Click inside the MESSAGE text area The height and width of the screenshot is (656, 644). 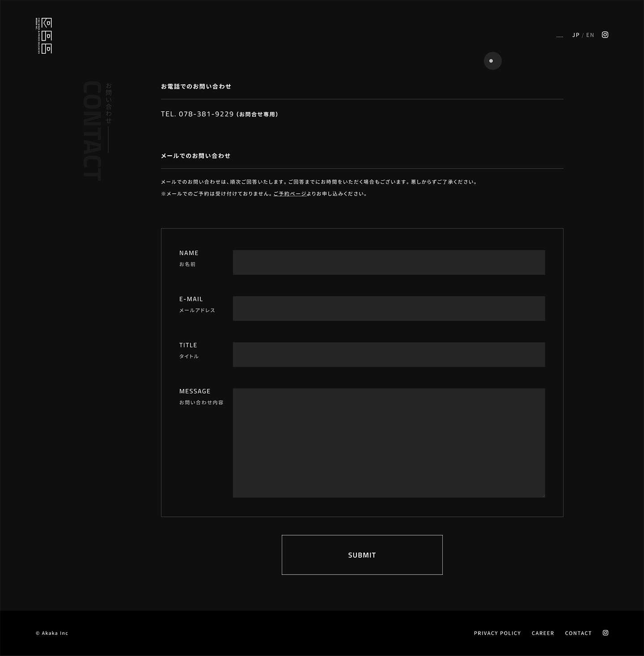[389, 443]
